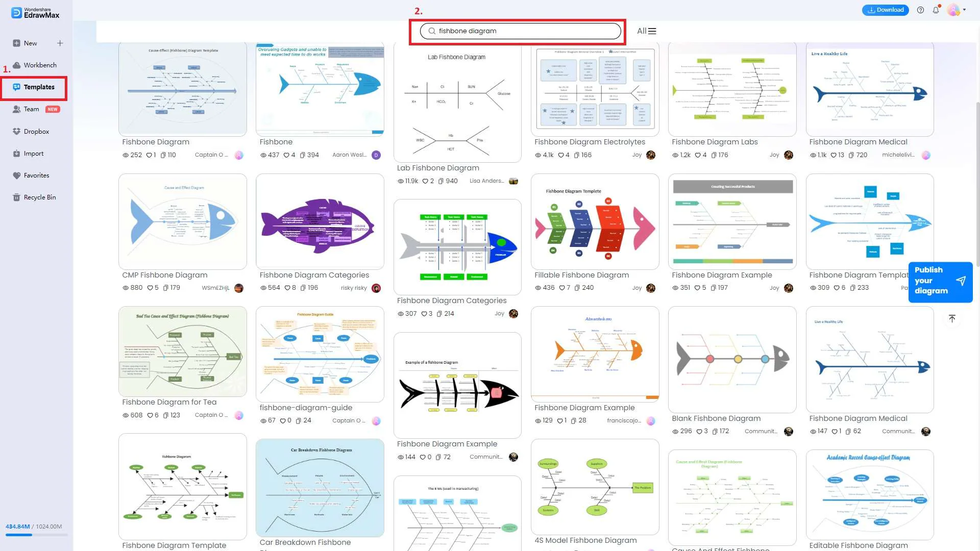The image size is (980, 551).
Task: Click the Import icon in sidebar
Action: (x=16, y=153)
